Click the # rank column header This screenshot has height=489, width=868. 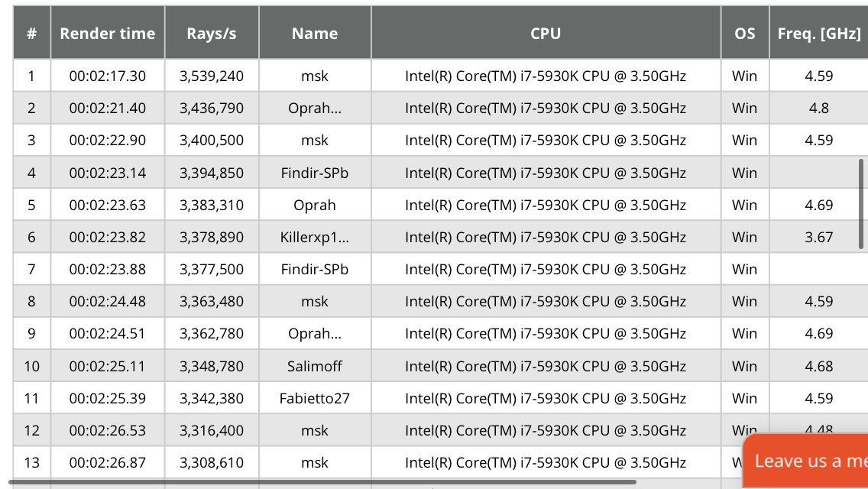tap(32, 34)
